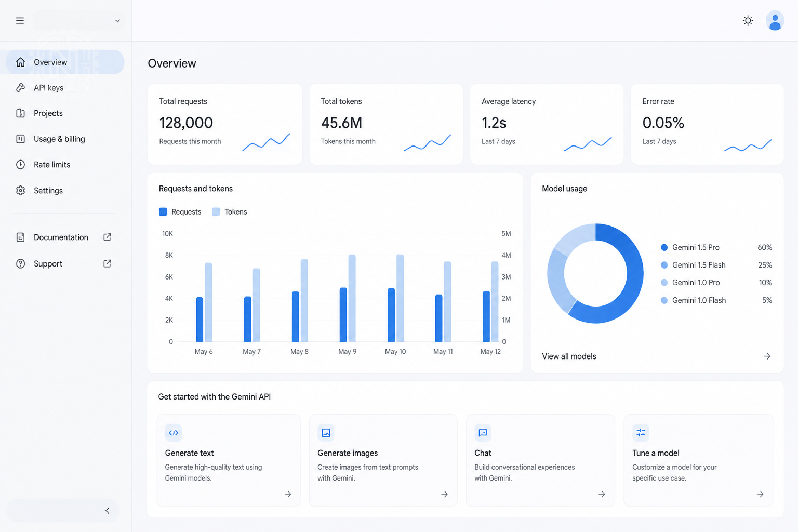798x532 pixels.
Task: Click the Settings gear icon
Action: (x=20, y=191)
